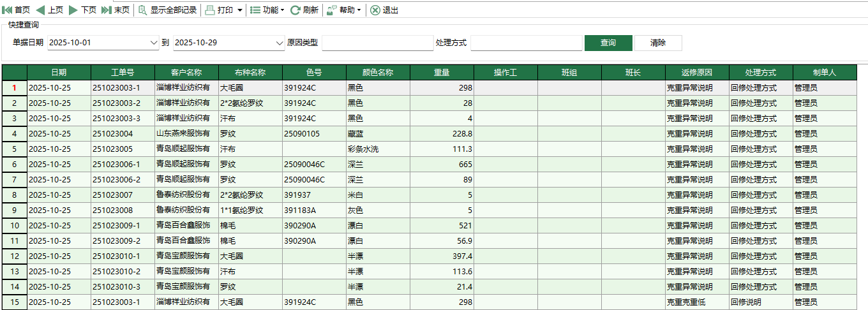The width and height of the screenshot is (868, 310).
Task: Click the 制单人 column header
Action: pos(825,72)
